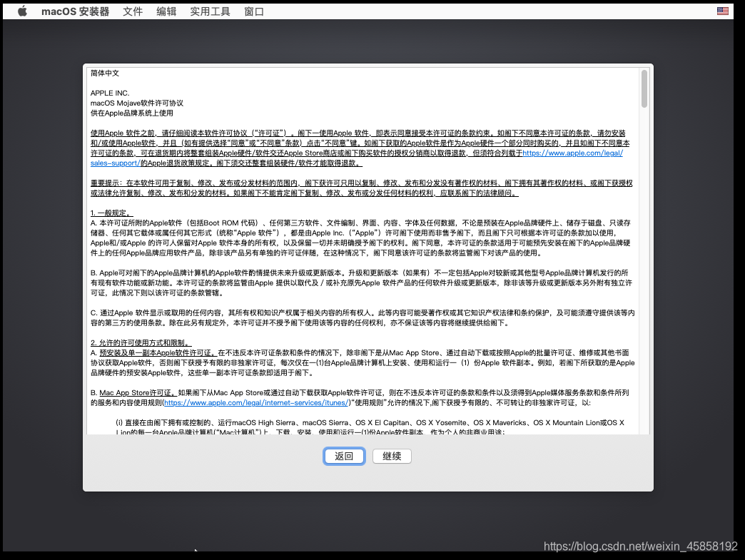The image size is (745, 560).
Task: Open the apple.com/legal/ sales-support link
Action: [x=572, y=153]
